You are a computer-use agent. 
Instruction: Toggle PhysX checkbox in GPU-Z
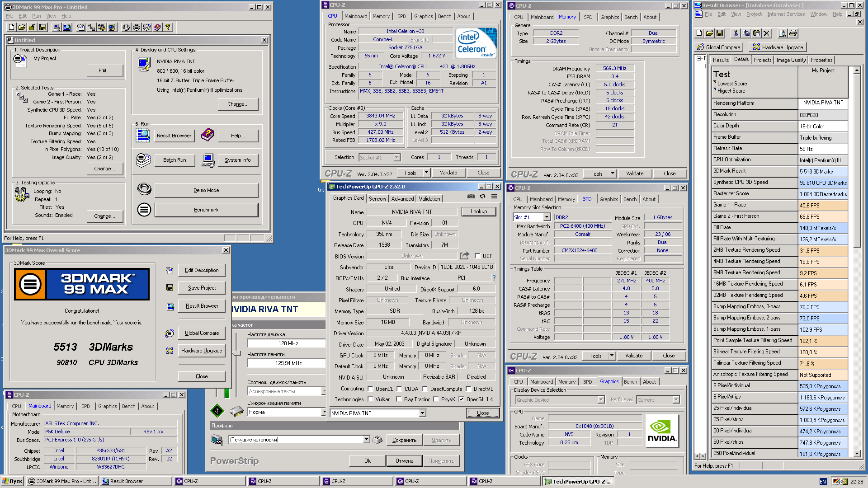click(x=436, y=399)
